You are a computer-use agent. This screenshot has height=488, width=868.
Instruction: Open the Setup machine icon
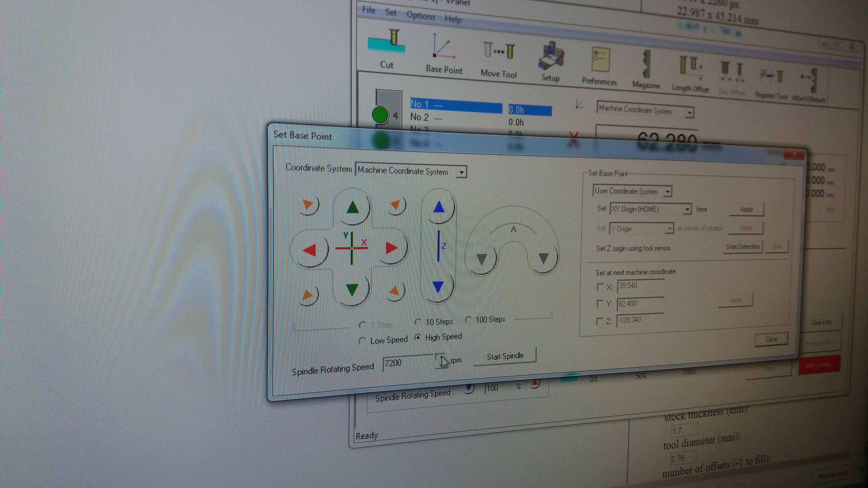[x=550, y=62]
